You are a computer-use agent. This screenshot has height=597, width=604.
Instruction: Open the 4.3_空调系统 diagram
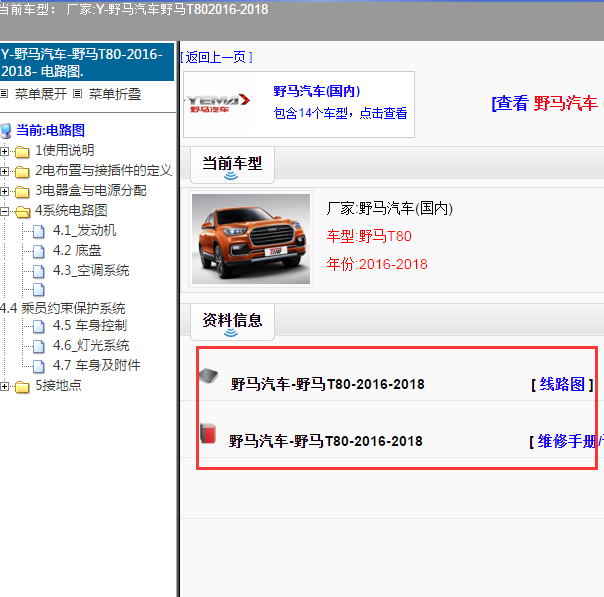click(x=91, y=271)
